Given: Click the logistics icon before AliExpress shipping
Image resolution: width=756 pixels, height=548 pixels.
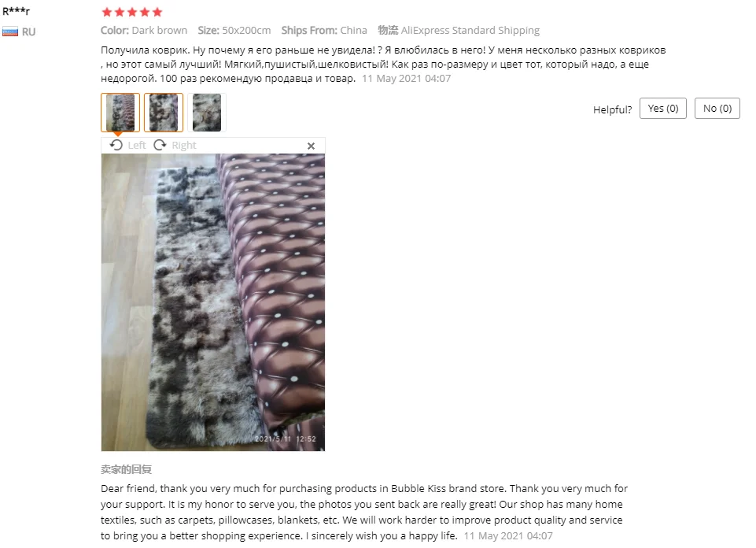Looking at the screenshot, I should coord(388,30).
